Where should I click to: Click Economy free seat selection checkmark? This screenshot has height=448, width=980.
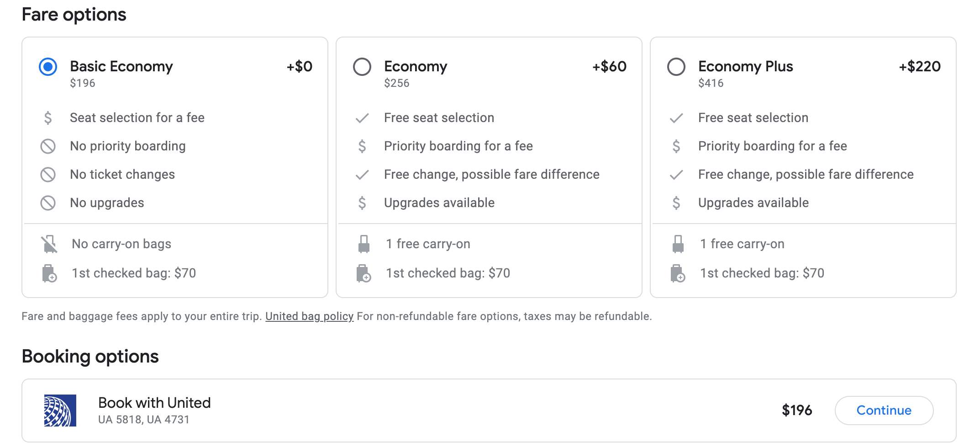(362, 118)
